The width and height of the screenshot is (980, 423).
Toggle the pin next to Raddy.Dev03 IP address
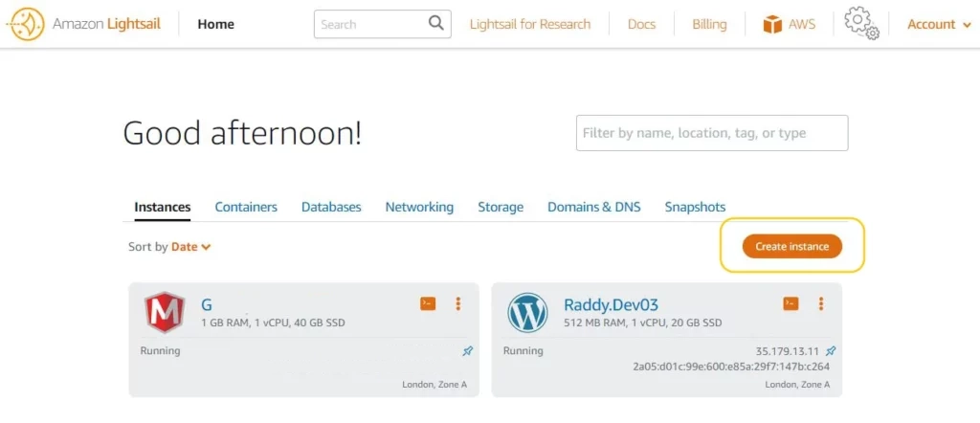(831, 351)
